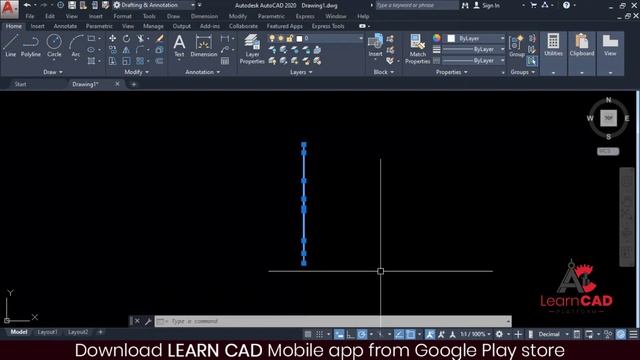Open the annotation scale 1:1 dropdown

coord(475,334)
